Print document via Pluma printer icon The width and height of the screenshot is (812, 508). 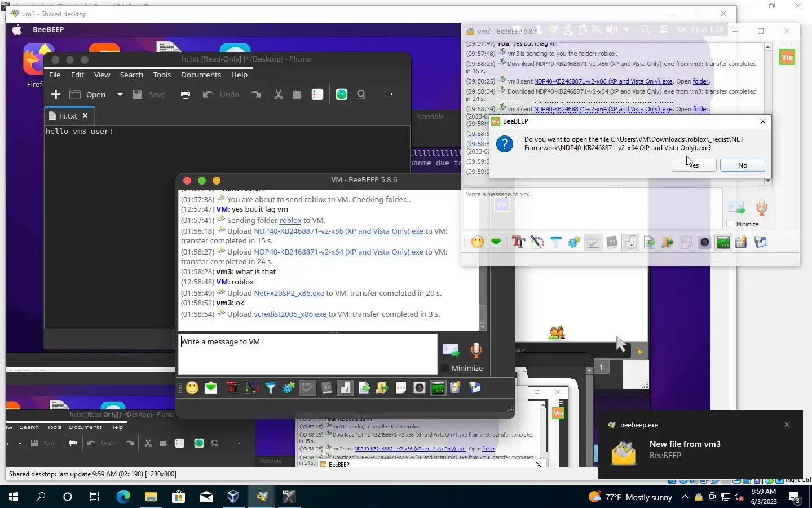click(185, 94)
